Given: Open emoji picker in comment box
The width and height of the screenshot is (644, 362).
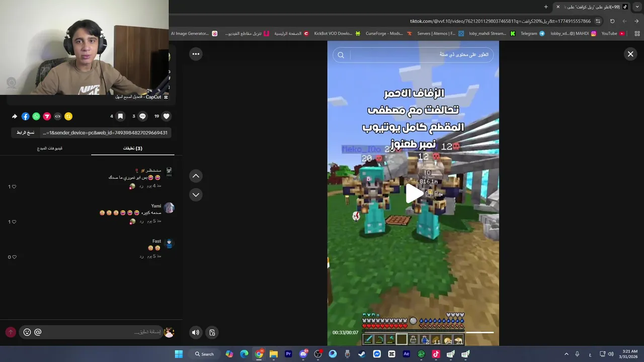Looking at the screenshot, I should pyautogui.click(x=27, y=332).
